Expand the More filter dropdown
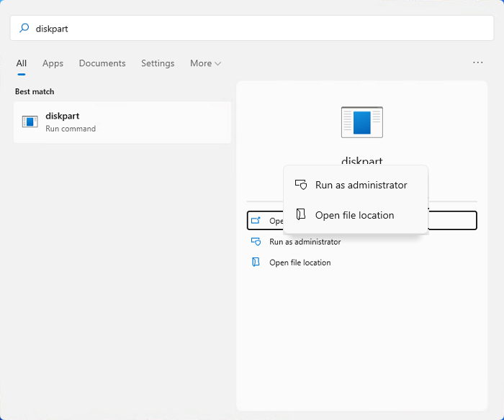This screenshot has width=504, height=420. 205,63
